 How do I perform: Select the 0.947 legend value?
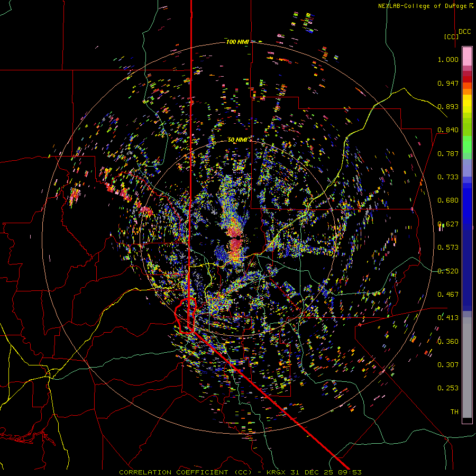tap(448, 83)
